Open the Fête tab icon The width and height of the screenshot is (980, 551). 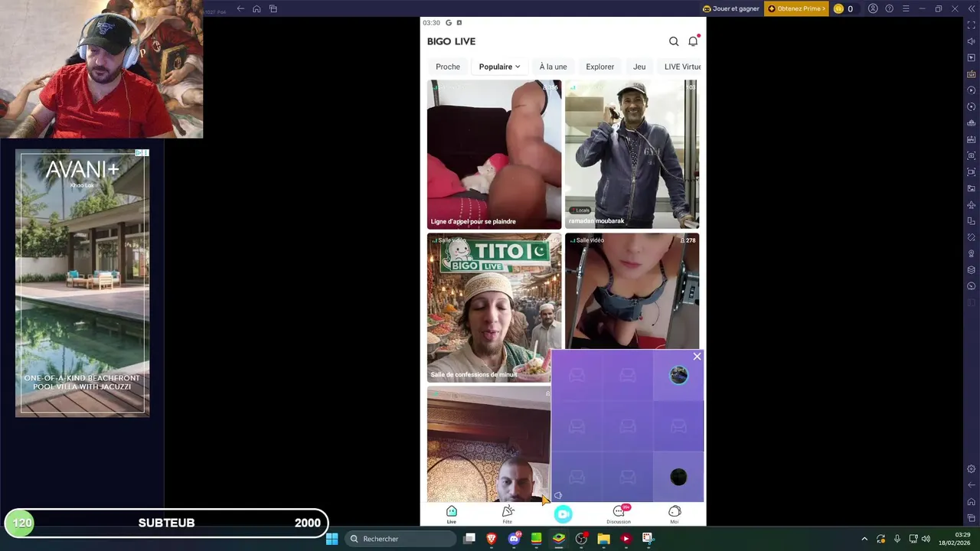(x=508, y=511)
